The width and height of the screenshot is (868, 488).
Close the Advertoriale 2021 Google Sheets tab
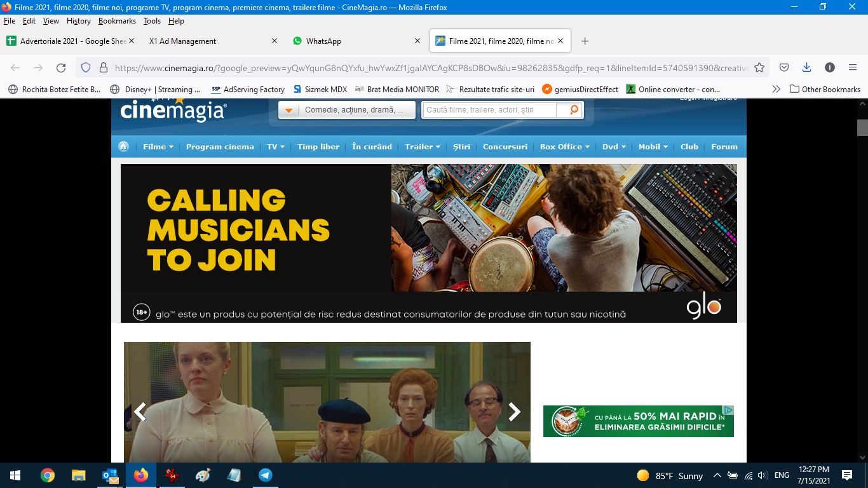tap(131, 41)
